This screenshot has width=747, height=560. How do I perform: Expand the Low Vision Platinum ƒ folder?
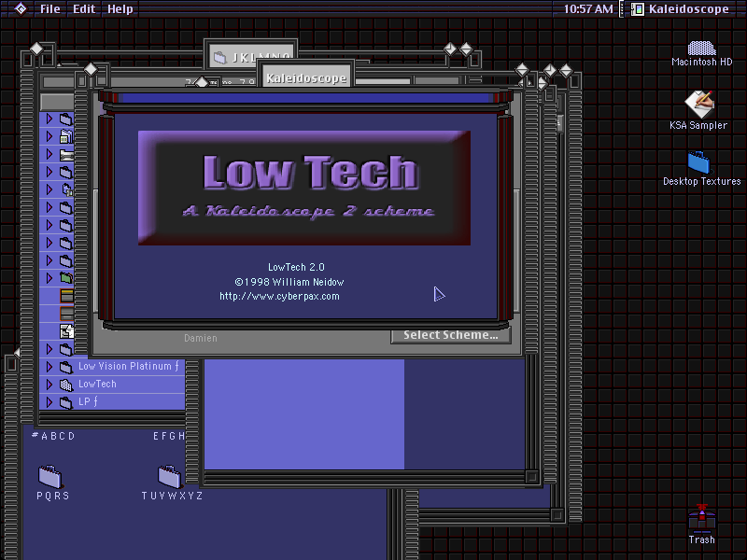click(49, 367)
